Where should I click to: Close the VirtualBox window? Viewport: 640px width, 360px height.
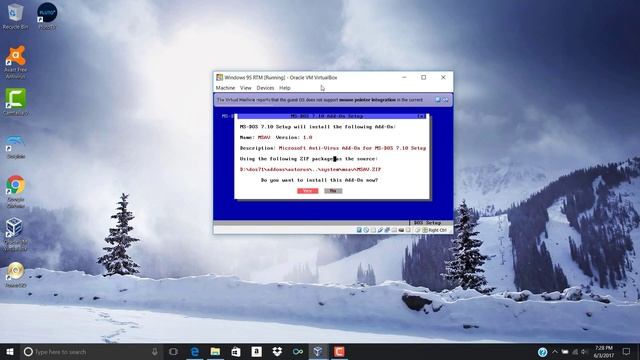(x=443, y=77)
